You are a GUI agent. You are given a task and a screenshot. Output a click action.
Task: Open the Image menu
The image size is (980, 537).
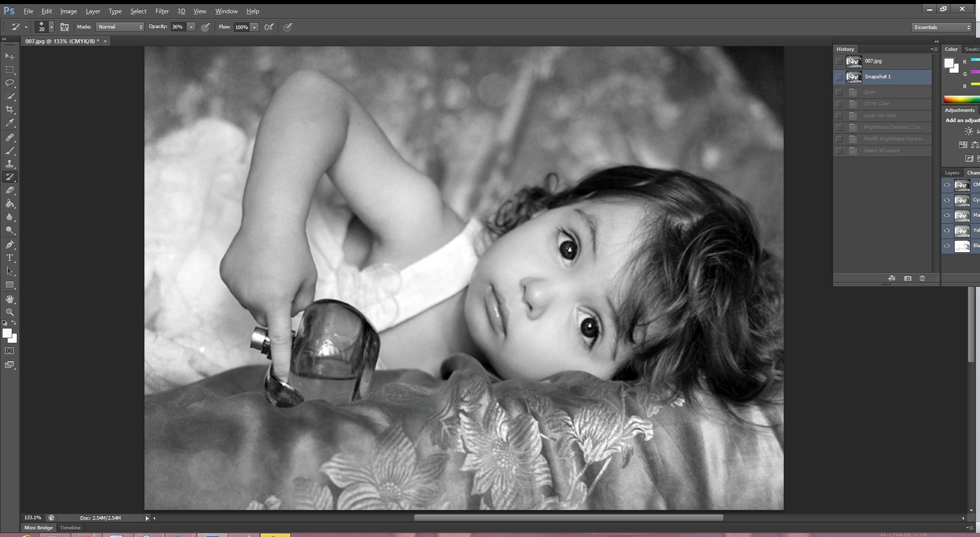(68, 11)
